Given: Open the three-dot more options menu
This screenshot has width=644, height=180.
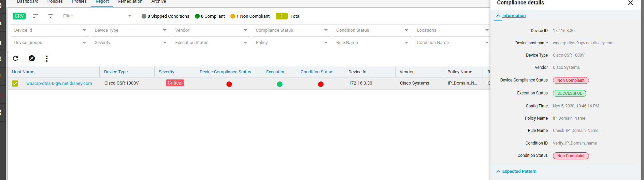Looking at the screenshot, I should (47, 59).
